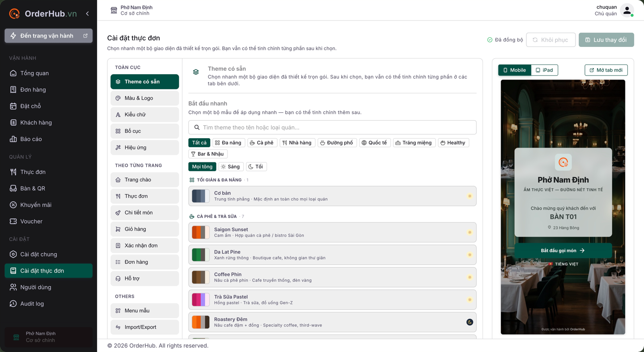Switch preview to iPad mode
The width and height of the screenshot is (644, 352).
[x=544, y=70]
